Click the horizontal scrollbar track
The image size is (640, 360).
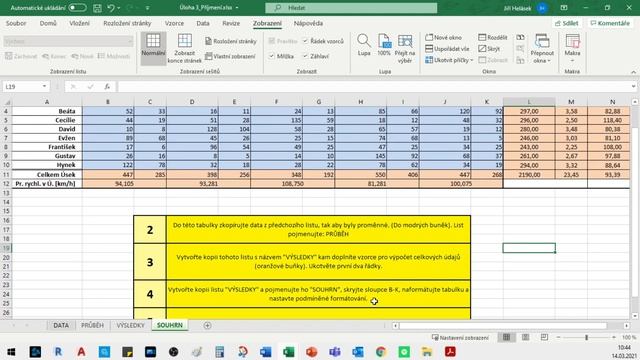point(511,325)
